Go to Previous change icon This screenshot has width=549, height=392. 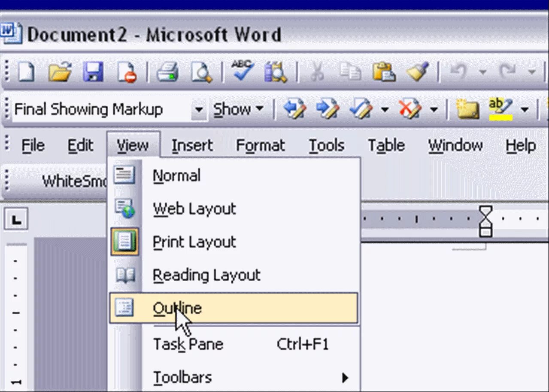coord(295,109)
